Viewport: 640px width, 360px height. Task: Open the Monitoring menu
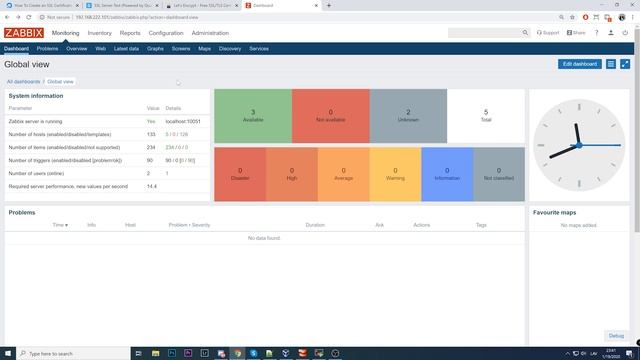65,33
